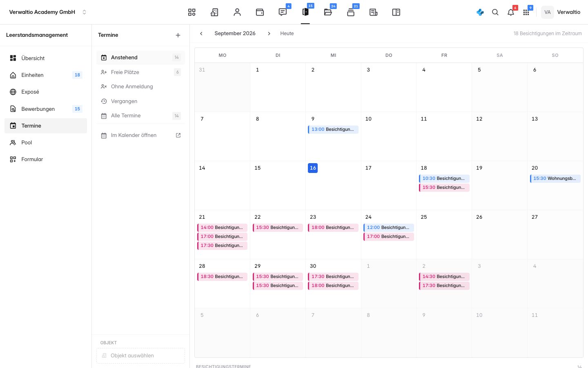Screen dimensions: 588x368
Task: Open the 18:00 Besichtigung on September 23
Action: [x=333, y=228]
